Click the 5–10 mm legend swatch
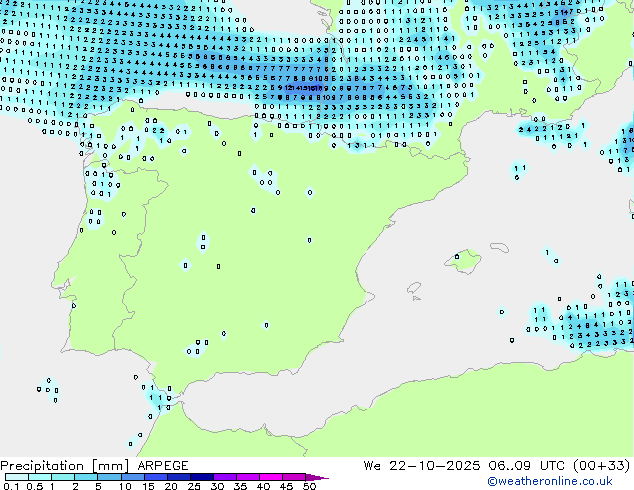The height and width of the screenshot is (490, 634). pyautogui.click(x=109, y=477)
